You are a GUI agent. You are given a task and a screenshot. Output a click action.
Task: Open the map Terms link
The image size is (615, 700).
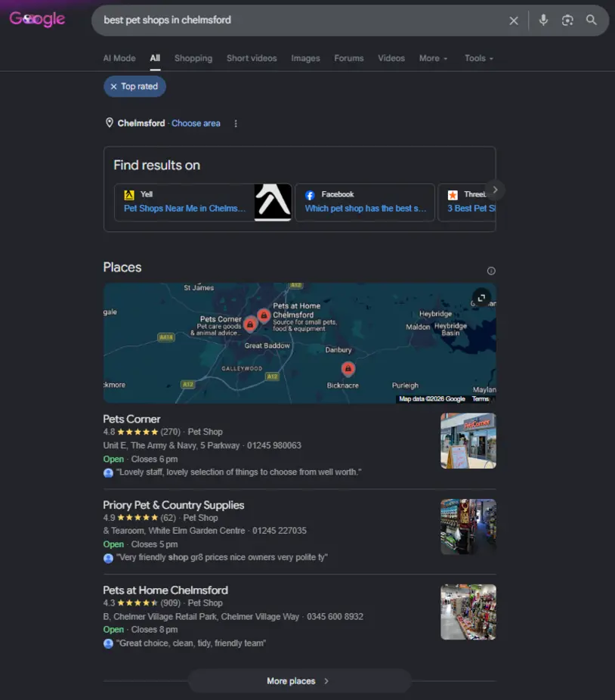tap(481, 399)
